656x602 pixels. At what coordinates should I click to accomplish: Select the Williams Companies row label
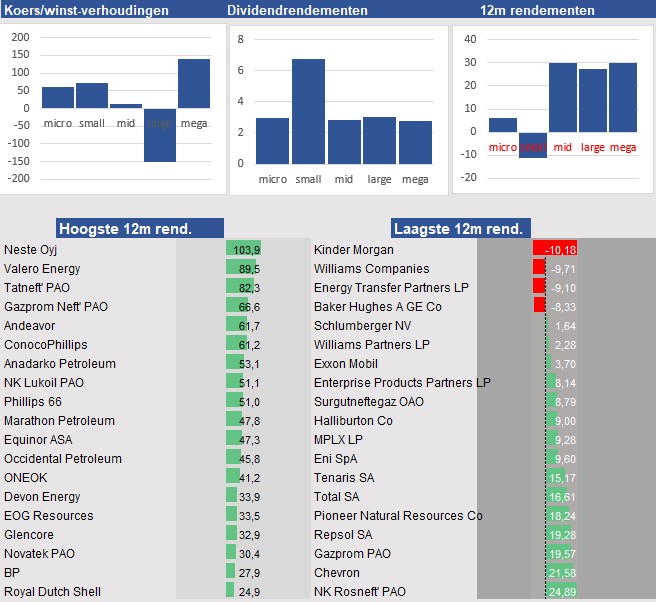(x=372, y=269)
